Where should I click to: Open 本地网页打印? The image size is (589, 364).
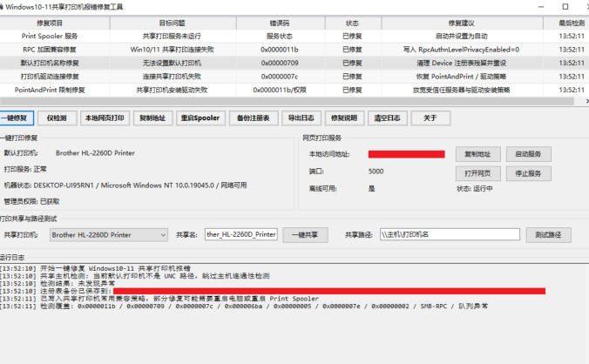(x=105, y=118)
